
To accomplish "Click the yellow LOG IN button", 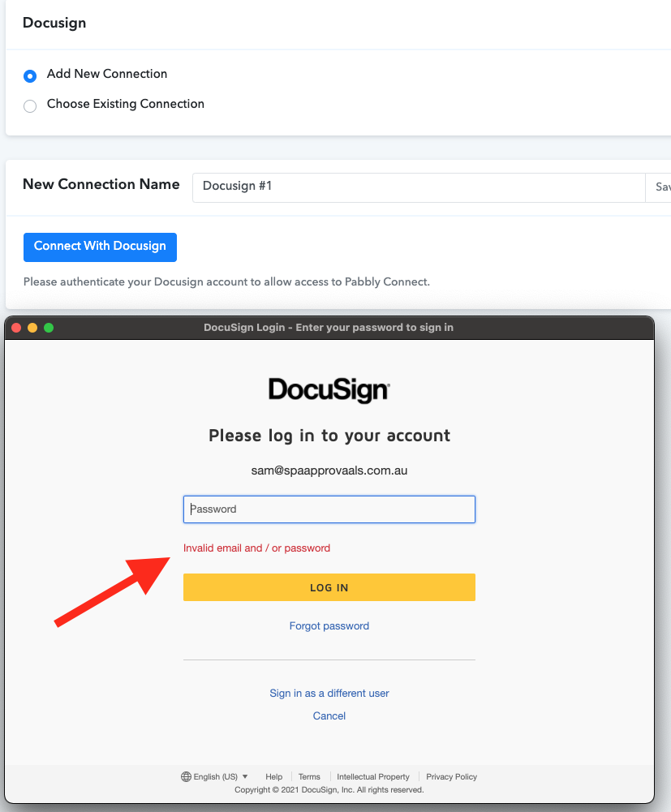I will 329,587.
